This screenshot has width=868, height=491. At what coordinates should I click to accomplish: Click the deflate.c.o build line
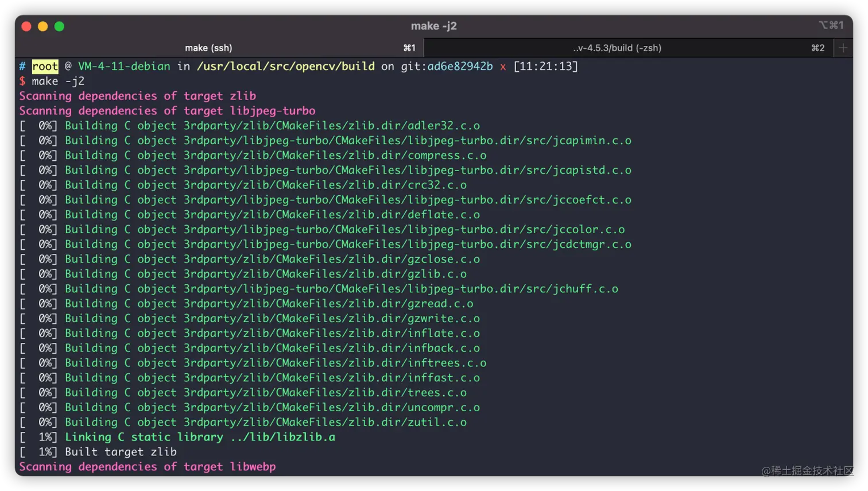coord(250,215)
